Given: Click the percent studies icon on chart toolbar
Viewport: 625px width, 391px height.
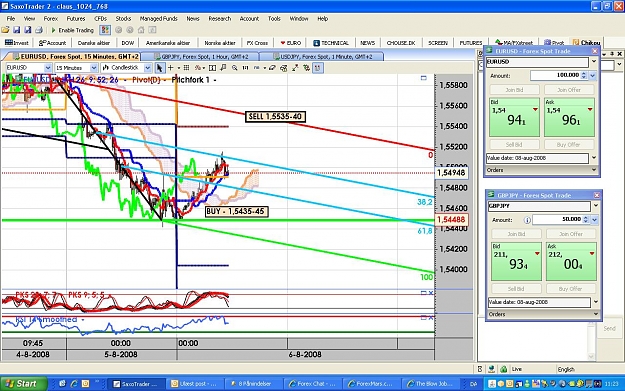Looking at the screenshot, I should tap(197, 68).
